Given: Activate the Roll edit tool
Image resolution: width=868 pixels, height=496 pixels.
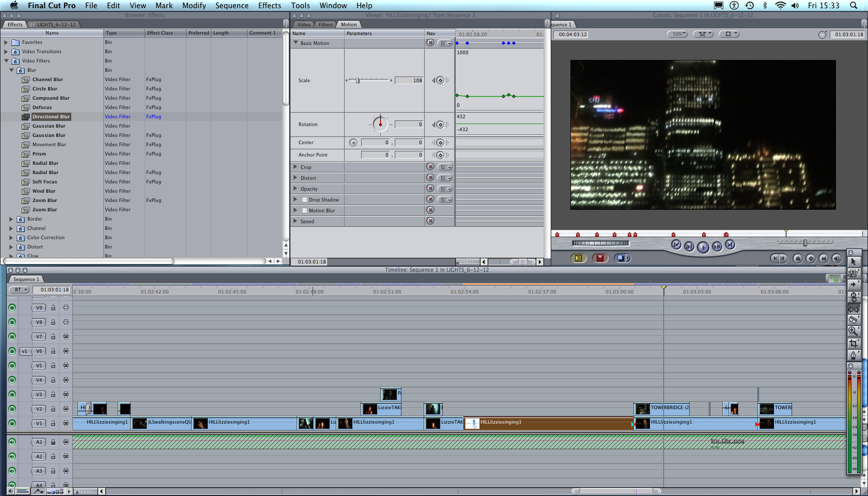Looking at the screenshot, I should pyautogui.click(x=853, y=297).
